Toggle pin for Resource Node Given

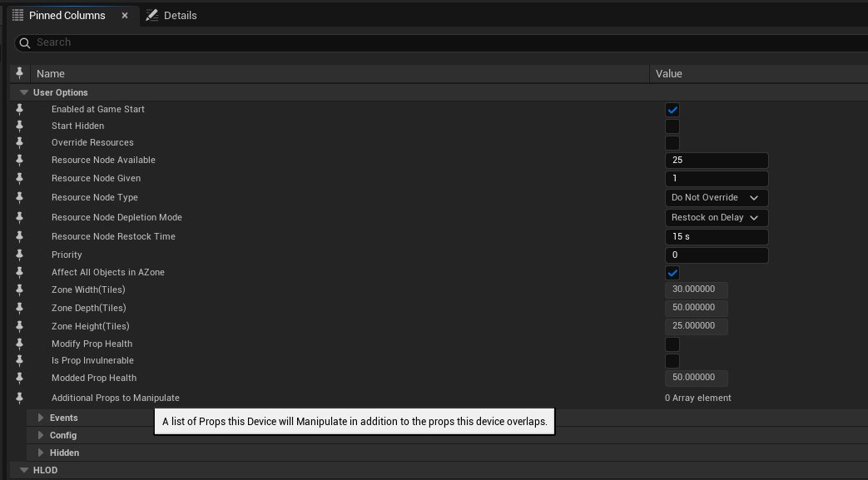19,178
